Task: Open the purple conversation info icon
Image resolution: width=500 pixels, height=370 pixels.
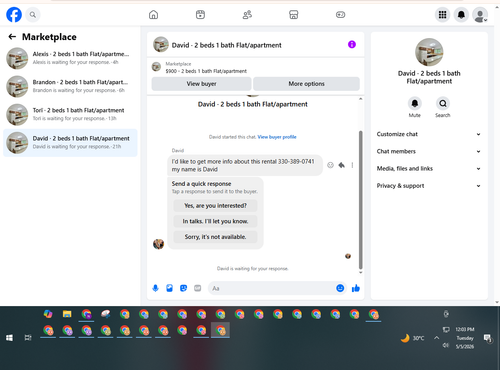Action: (x=352, y=44)
